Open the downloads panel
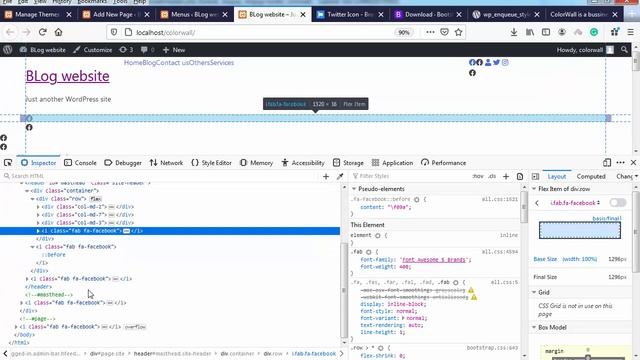This screenshot has height=360, width=640. point(514,32)
